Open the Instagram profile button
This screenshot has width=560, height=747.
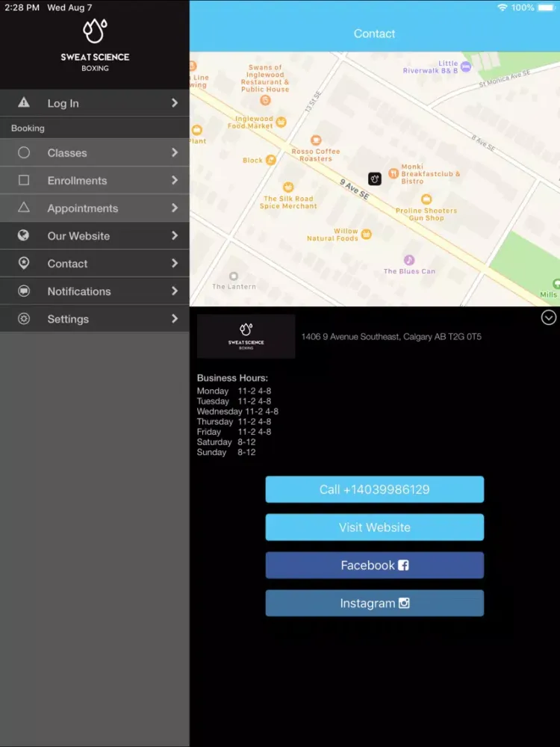pos(374,603)
